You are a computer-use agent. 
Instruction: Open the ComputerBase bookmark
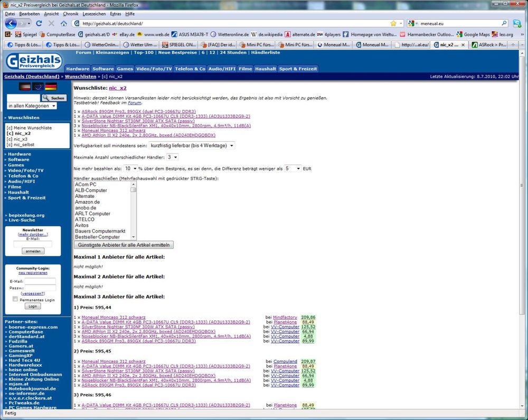[x=58, y=34]
